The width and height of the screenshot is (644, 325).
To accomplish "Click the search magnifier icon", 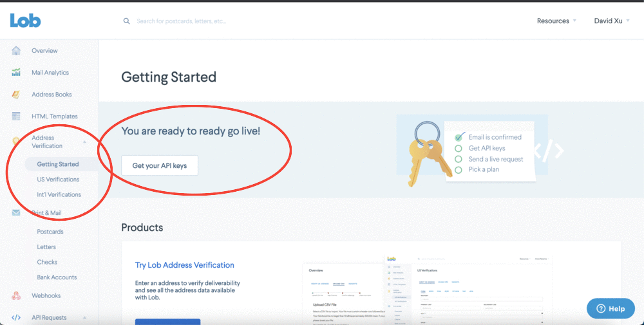I will click(x=126, y=21).
